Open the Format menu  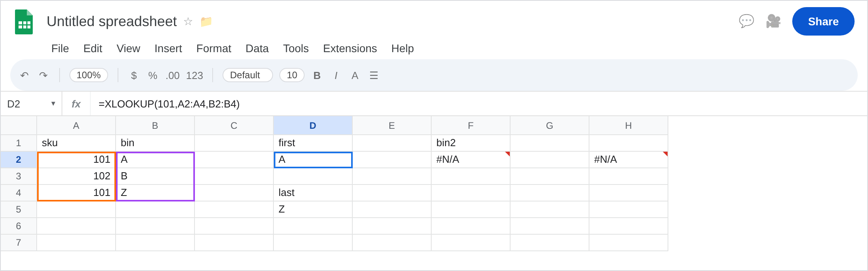point(214,49)
